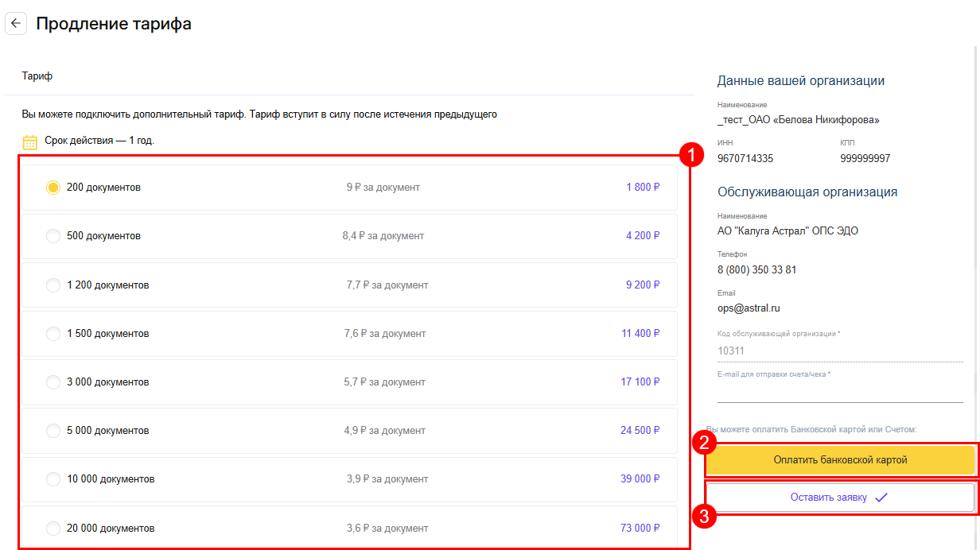
Task: Click the 73 000 ₽ price
Action: pyautogui.click(x=640, y=529)
